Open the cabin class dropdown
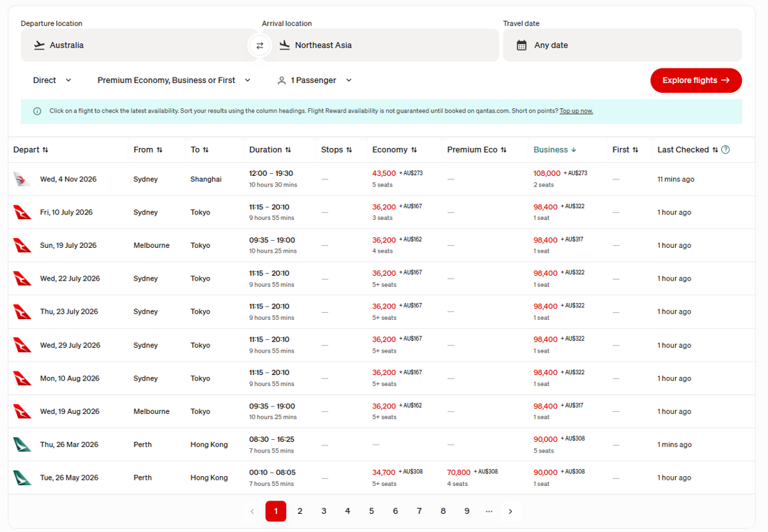 click(174, 80)
